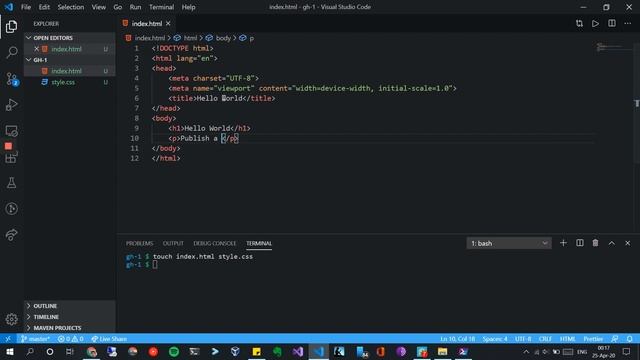Open errors and warnings count in status bar
The image size is (640, 360).
click(x=70, y=339)
